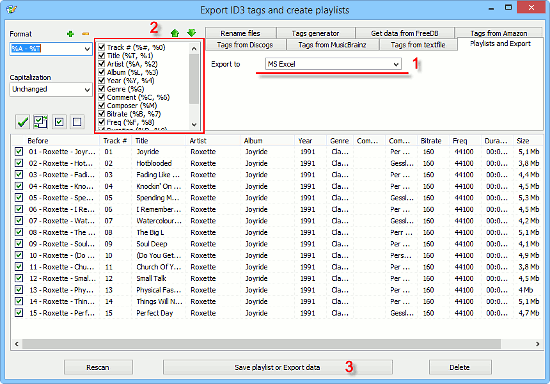Uncheck file 01 - Roxette - Joyride row checkbox
550x384 pixels.
point(19,151)
